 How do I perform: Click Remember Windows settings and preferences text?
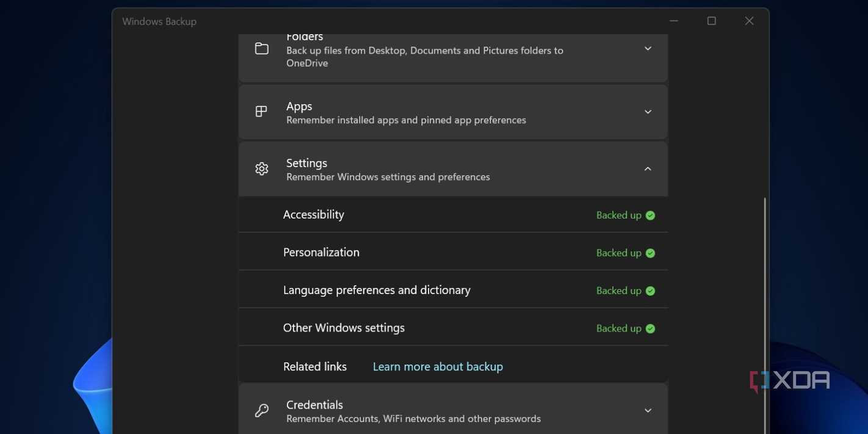tap(388, 177)
